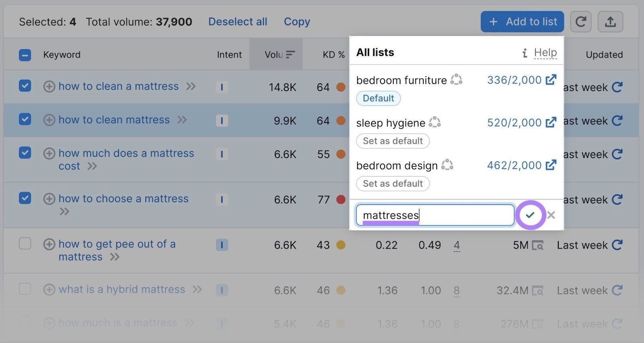View SERP icon for 'what is a hybrid mattress'

(x=537, y=290)
